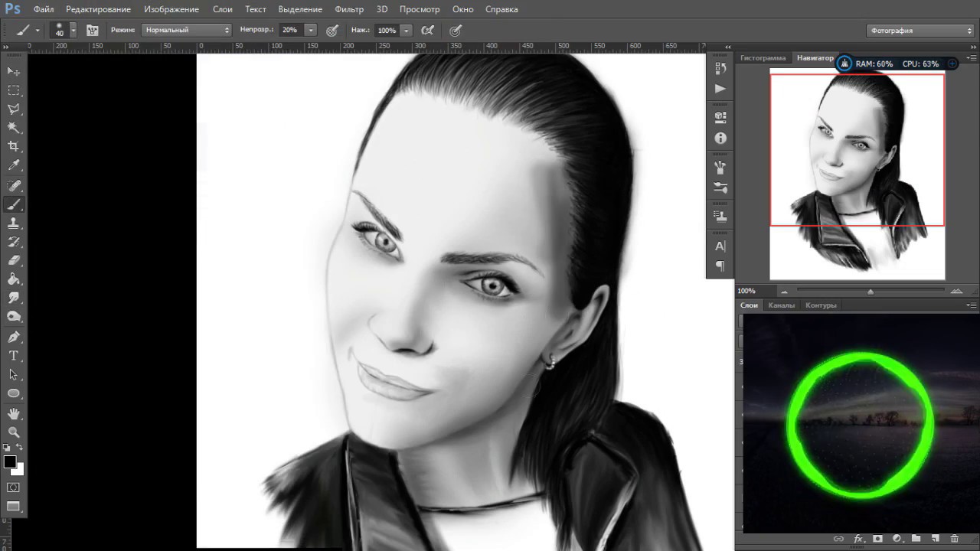Open the Редактирование menu
The width and height of the screenshot is (980, 551).
tap(98, 9)
